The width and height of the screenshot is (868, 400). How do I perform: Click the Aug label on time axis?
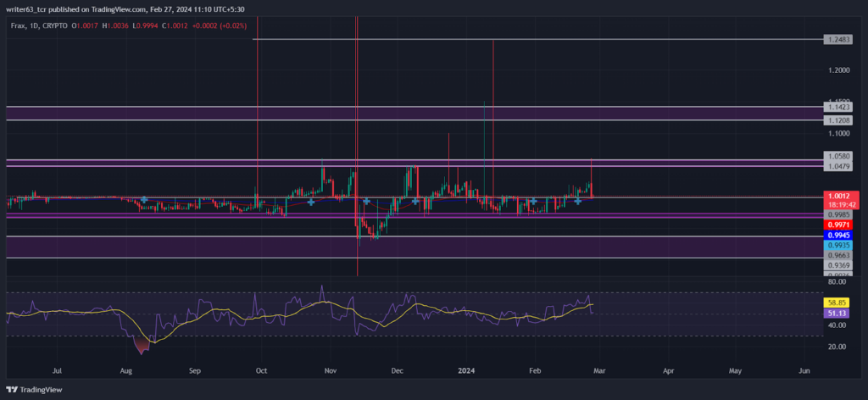[x=125, y=370]
